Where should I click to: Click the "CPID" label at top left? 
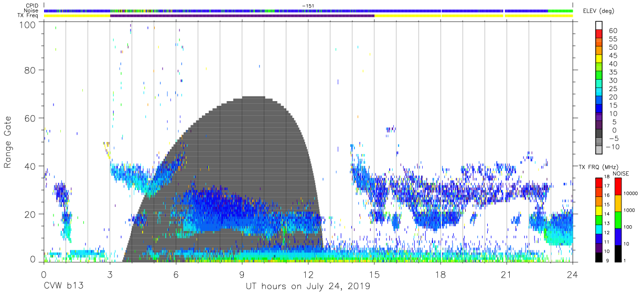(x=33, y=5)
